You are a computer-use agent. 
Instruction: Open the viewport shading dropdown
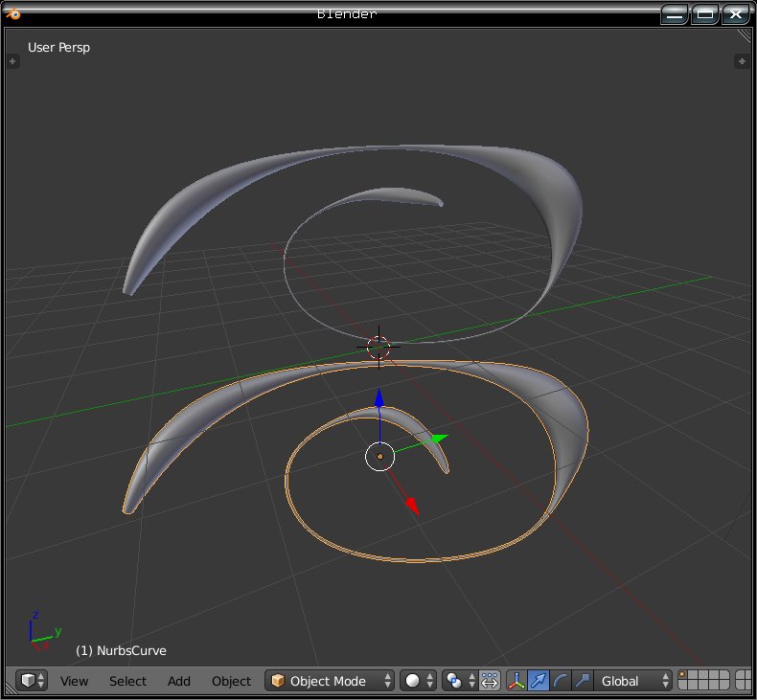point(418,681)
